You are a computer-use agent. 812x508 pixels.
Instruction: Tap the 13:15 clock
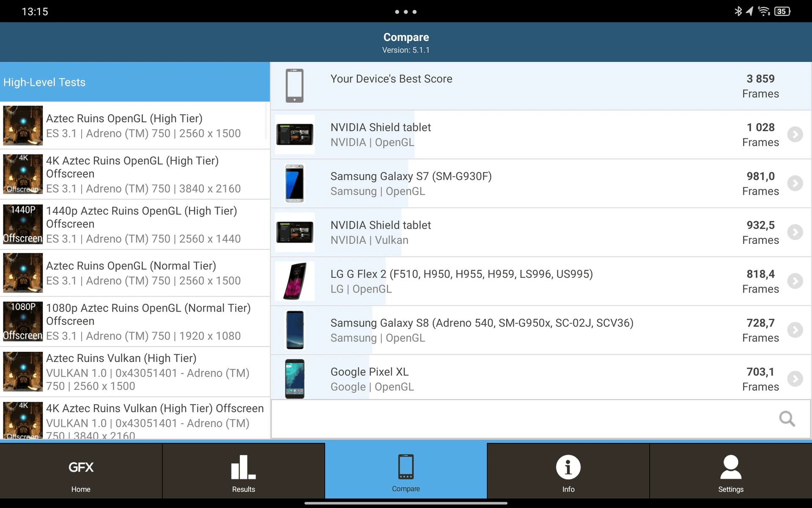[35, 12]
